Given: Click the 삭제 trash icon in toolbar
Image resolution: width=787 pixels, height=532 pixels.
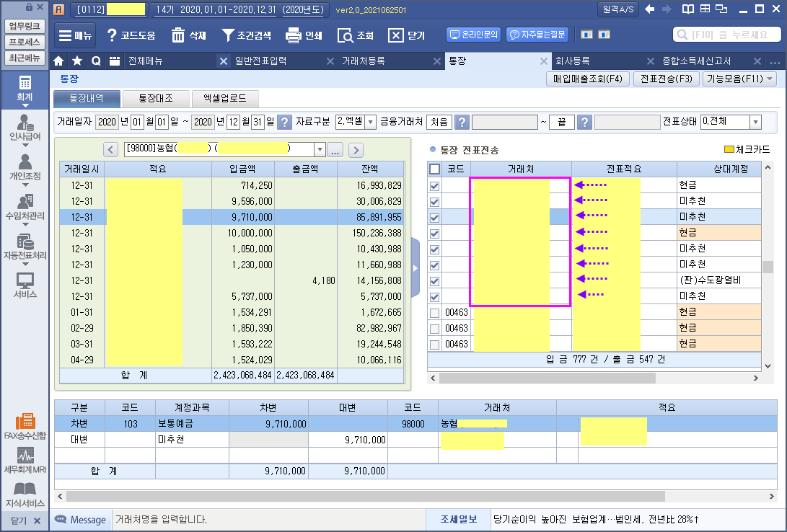Looking at the screenshot, I should (x=178, y=35).
